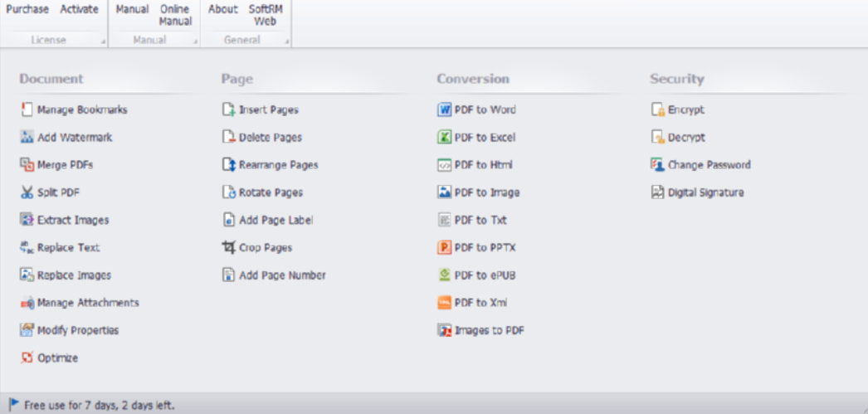Image resolution: width=868 pixels, height=414 pixels.
Task: Click the free use days left status text
Action: [x=100, y=405]
